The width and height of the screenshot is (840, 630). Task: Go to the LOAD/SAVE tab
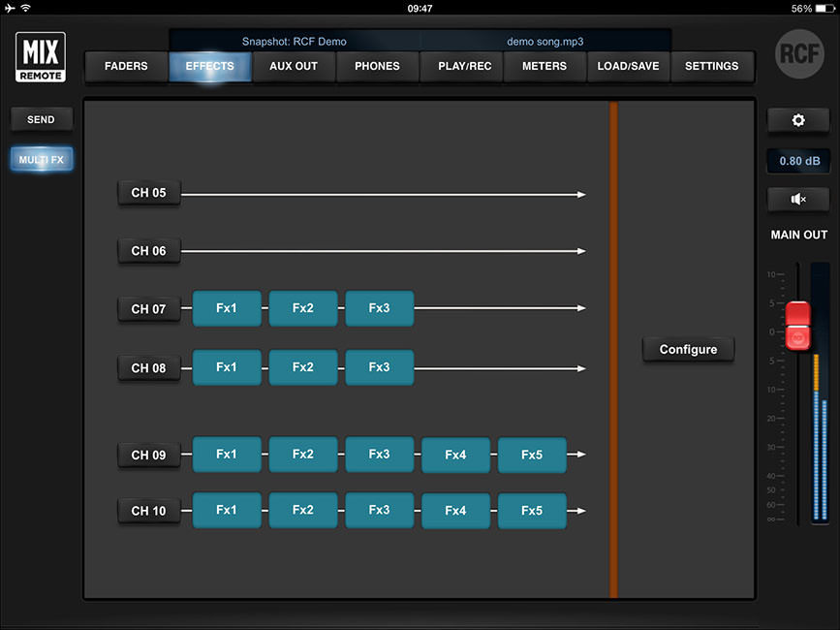628,67
